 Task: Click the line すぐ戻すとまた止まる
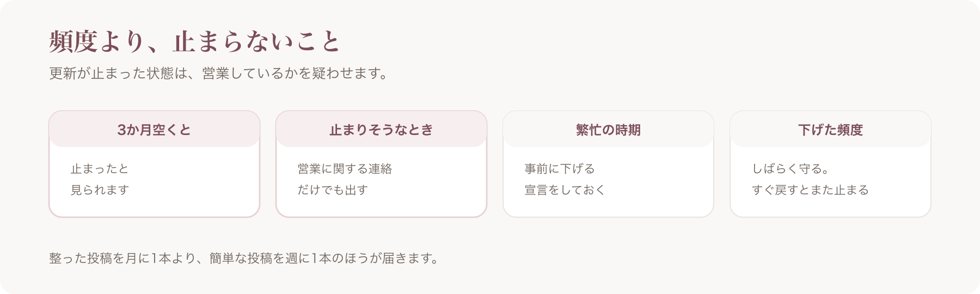[810, 190]
